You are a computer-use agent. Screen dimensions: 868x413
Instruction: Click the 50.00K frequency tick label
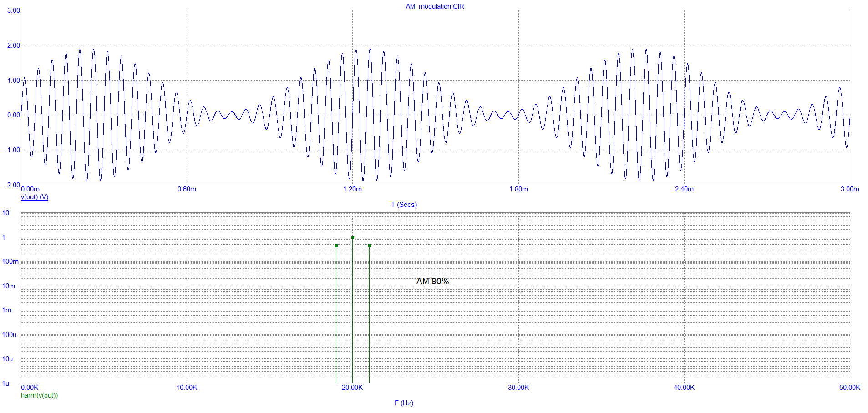coord(850,388)
